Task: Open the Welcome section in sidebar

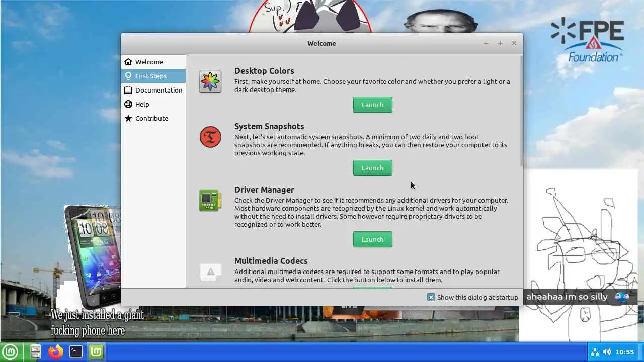Action: click(x=153, y=62)
